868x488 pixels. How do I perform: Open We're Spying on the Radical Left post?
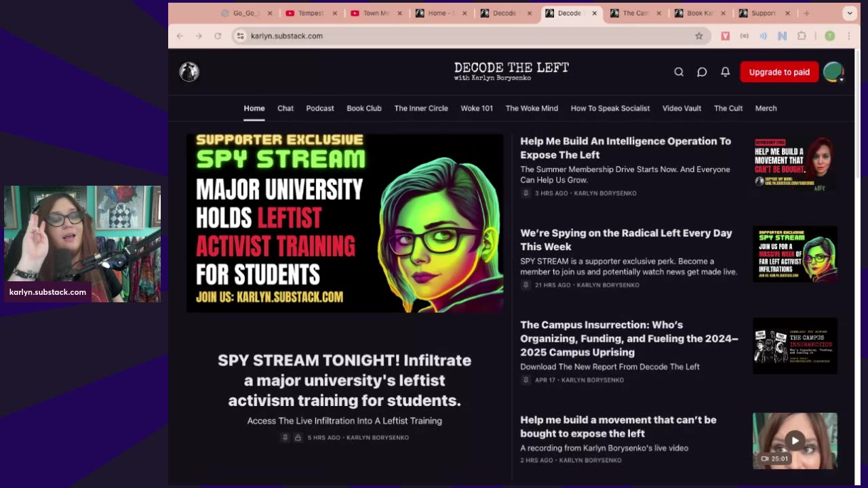pyautogui.click(x=626, y=240)
